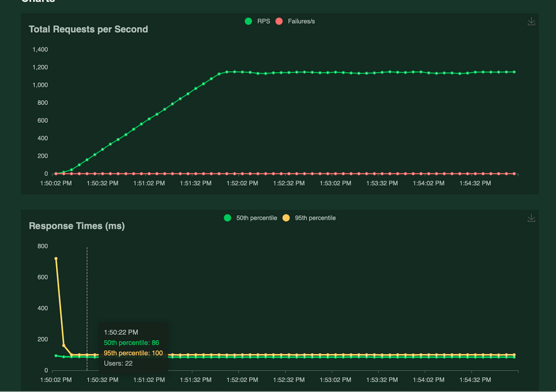
Task: Click the Response Times (ms) chart title
Action: click(x=76, y=226)
